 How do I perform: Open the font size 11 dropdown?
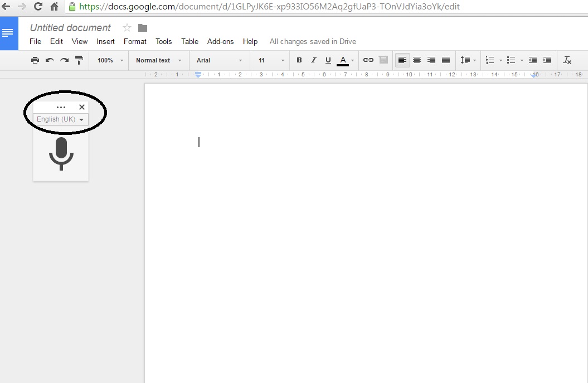[x=271, y=60]
